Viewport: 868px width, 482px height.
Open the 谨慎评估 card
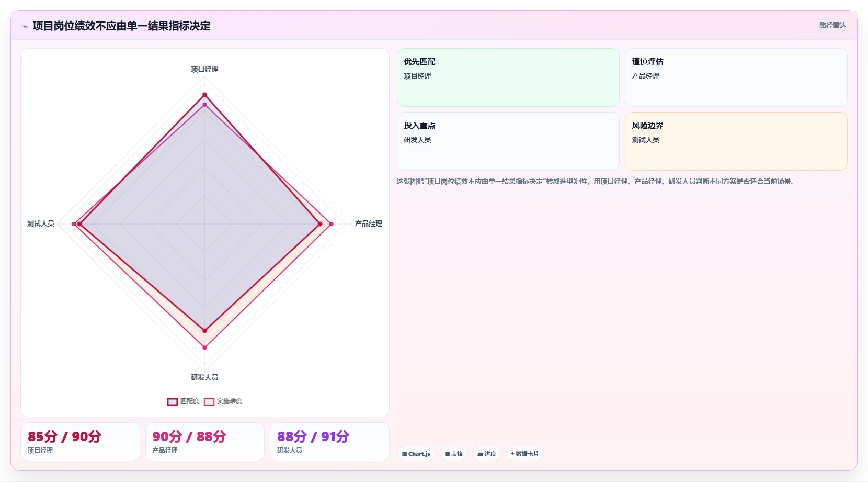pyautogui.click(x=736, y=77)
